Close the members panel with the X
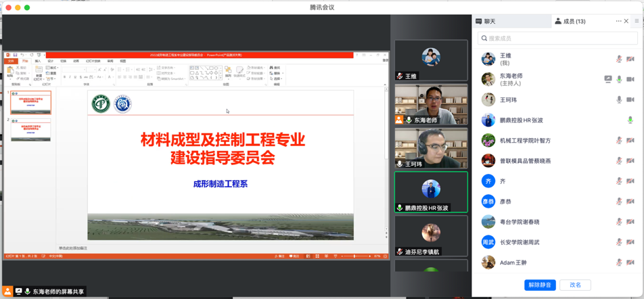This screenshot has height=299, width=644. 626,21
